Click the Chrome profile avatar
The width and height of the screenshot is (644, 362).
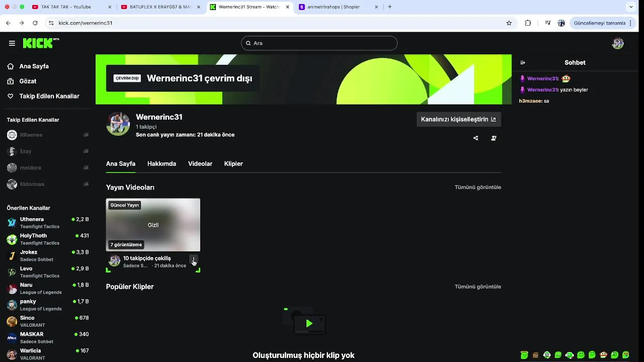click(561, 23)
